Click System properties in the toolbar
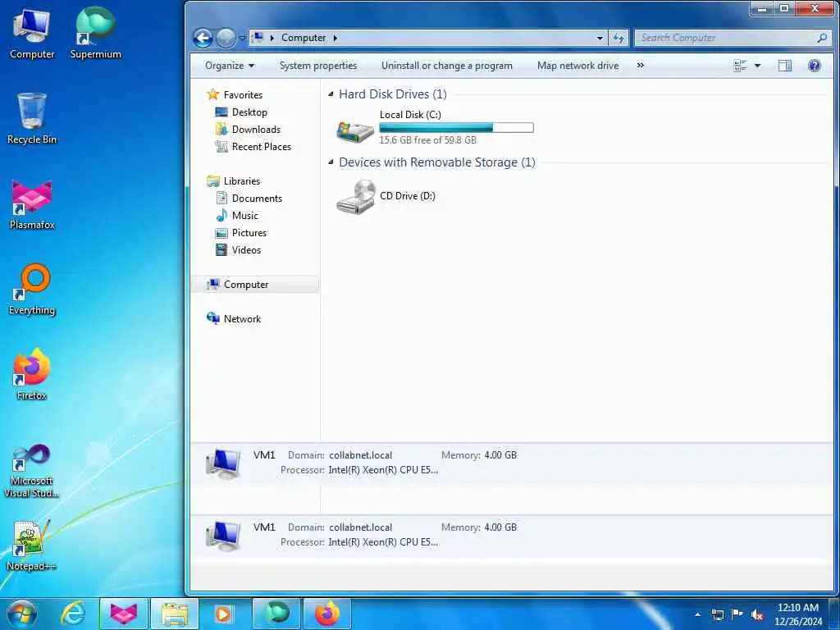Image resolution: width=840 pixels, height=630 pixels. (x=318, y=66)
